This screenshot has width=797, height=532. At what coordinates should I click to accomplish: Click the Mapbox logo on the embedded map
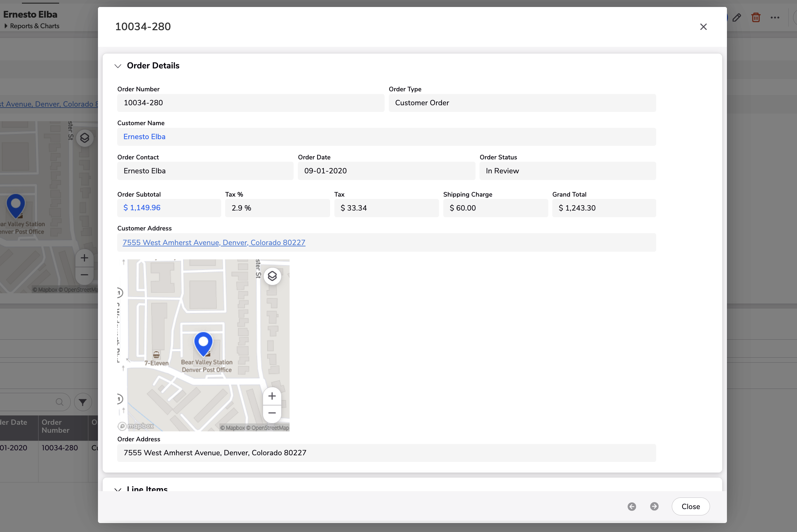pos(136,426)
